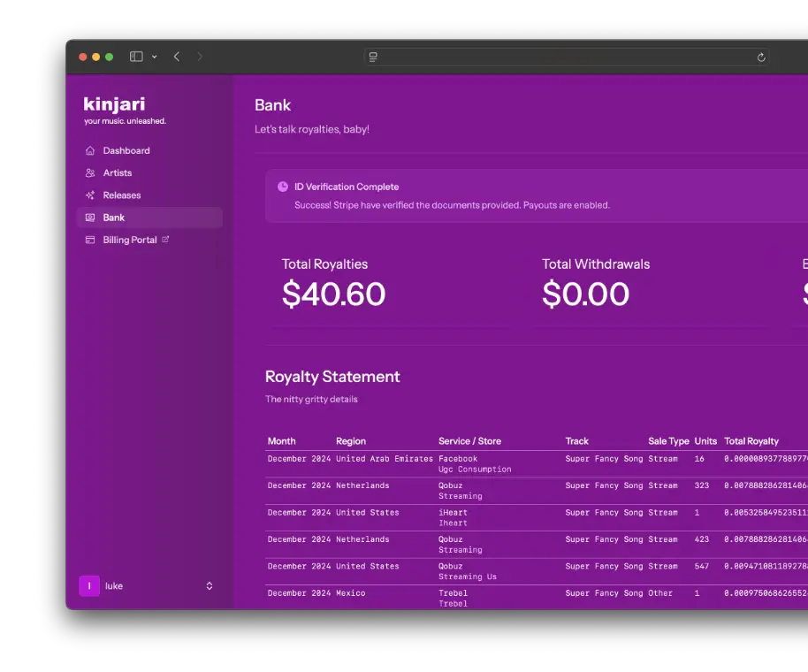Click the Month column header
The height and width of the screenshot is (672, 808).
point(282,441)
